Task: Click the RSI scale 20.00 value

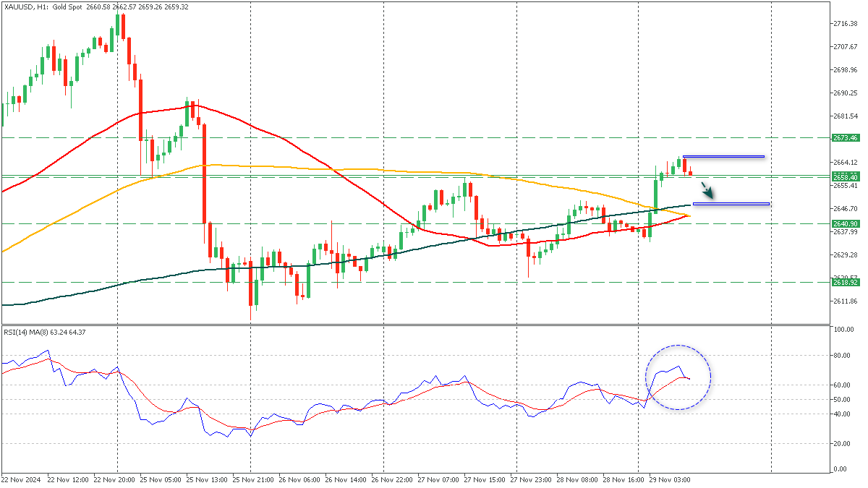Action: point(842,444)
